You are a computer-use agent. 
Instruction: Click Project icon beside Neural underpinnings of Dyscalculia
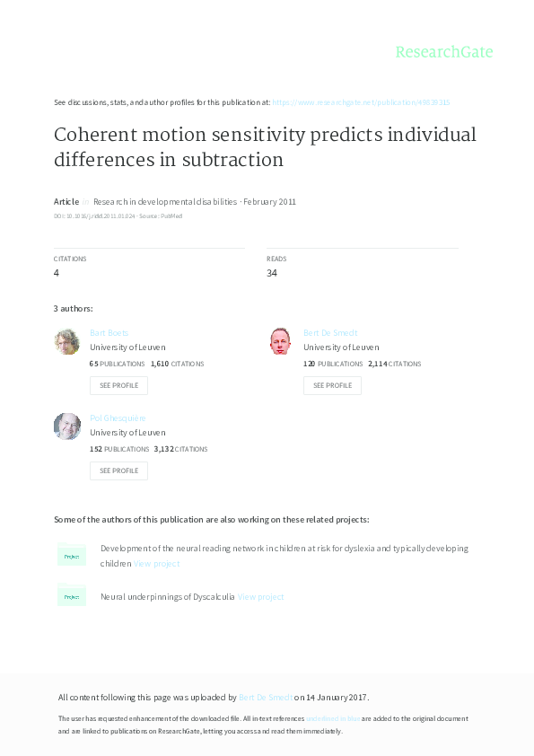coord(71,595)
